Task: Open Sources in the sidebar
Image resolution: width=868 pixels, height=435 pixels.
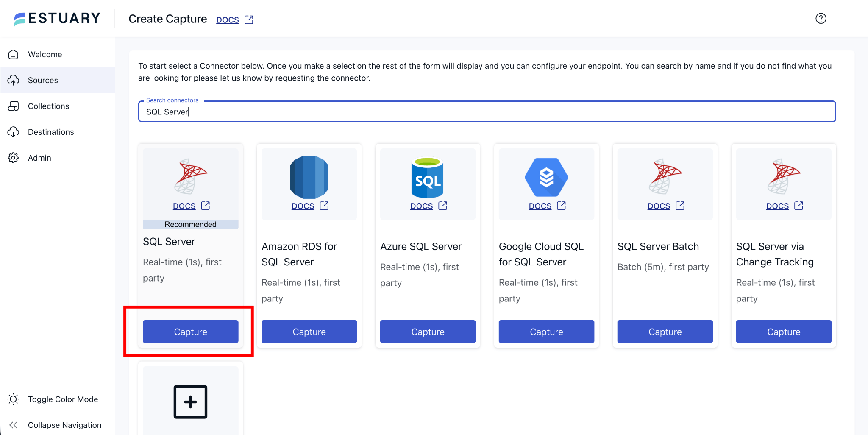Action: click(58, 80)
